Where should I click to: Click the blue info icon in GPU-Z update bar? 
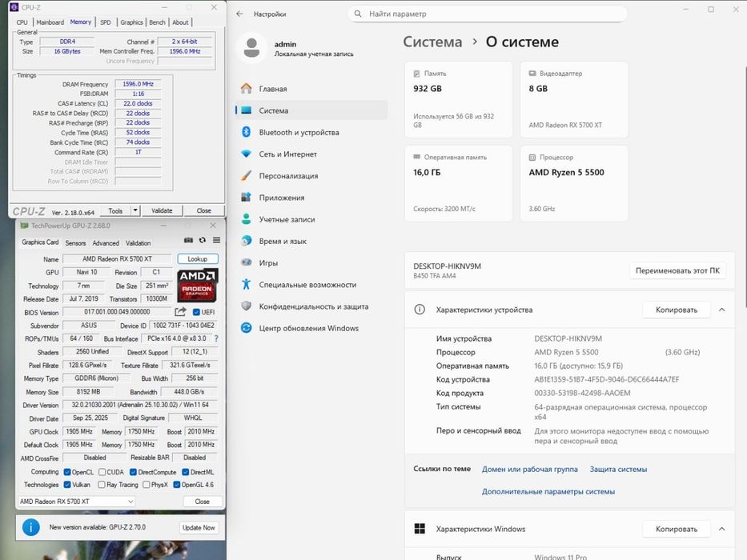[31, 527]
